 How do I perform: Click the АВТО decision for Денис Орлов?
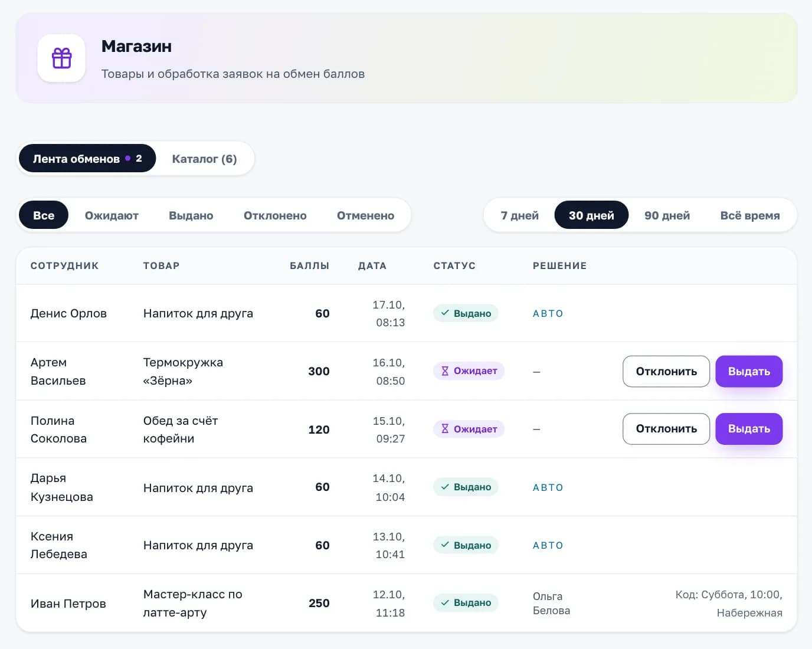coord(548,313)
